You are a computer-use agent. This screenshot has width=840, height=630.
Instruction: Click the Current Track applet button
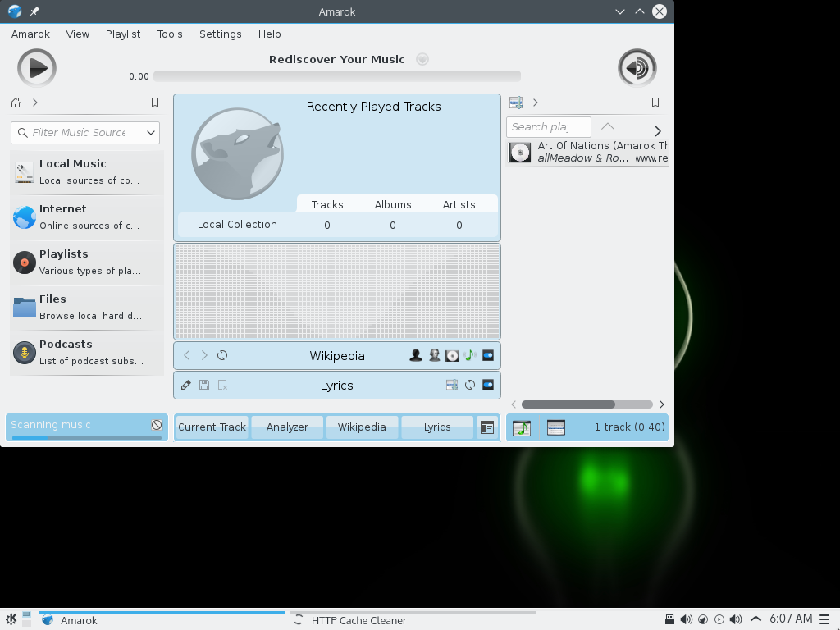tap(212, 427)
